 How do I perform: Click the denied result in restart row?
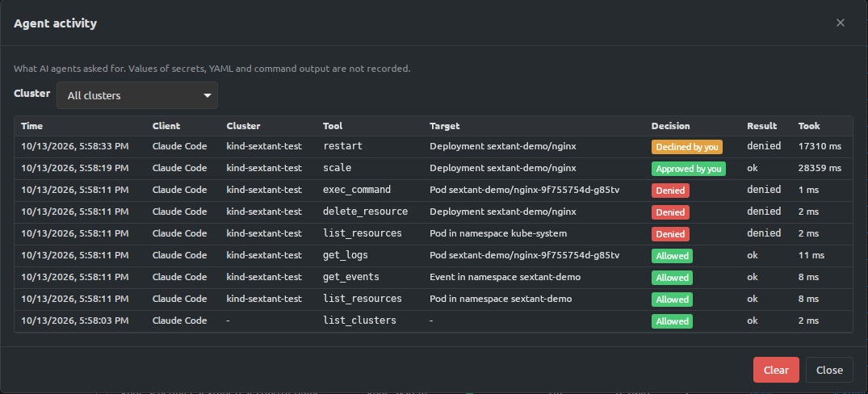coord(763,147)
